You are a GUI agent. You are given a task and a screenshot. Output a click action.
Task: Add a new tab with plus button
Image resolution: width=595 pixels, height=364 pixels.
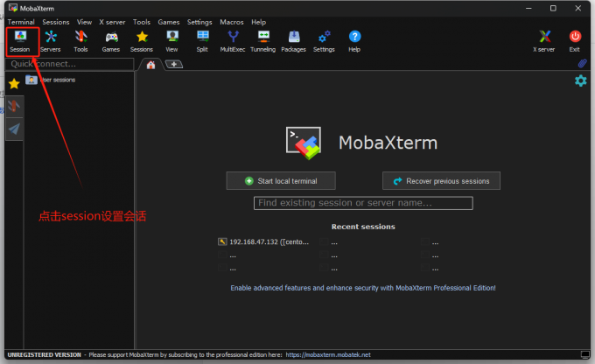pos(174,64)
